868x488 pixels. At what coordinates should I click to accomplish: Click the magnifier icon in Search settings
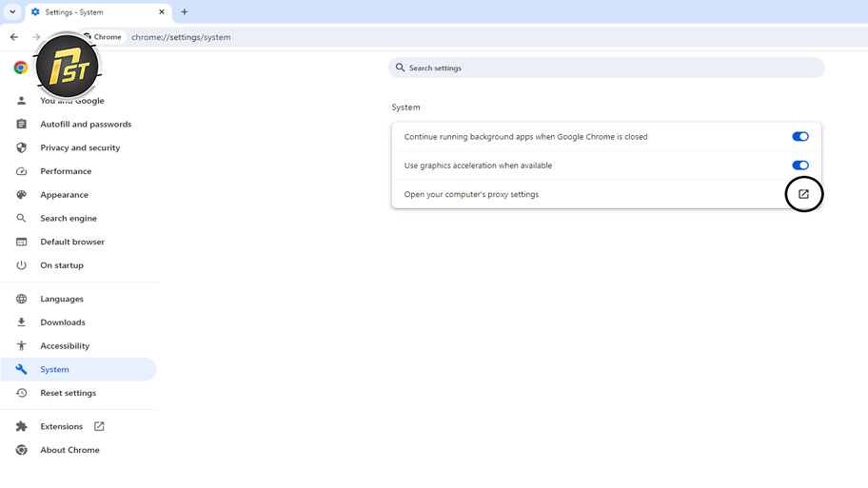click(x=401, y=68)
